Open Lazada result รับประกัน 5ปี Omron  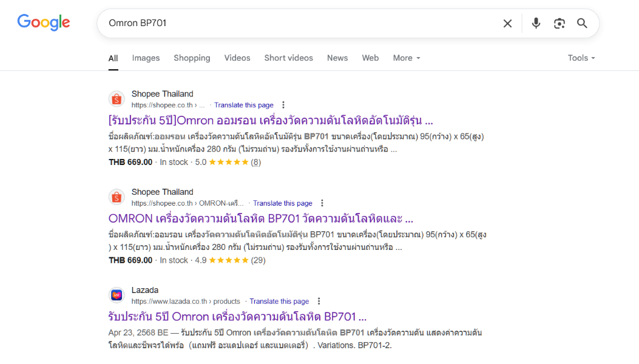tap(237, 317)
